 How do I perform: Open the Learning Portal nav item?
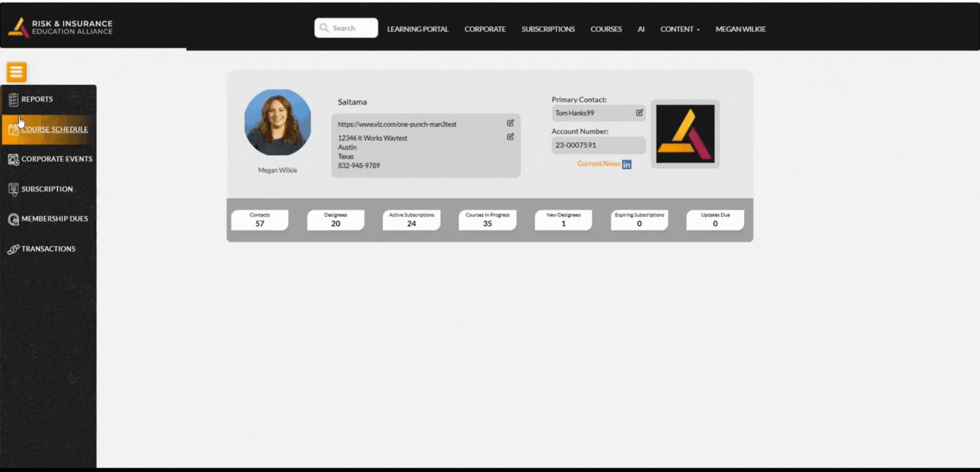(417, 29)
